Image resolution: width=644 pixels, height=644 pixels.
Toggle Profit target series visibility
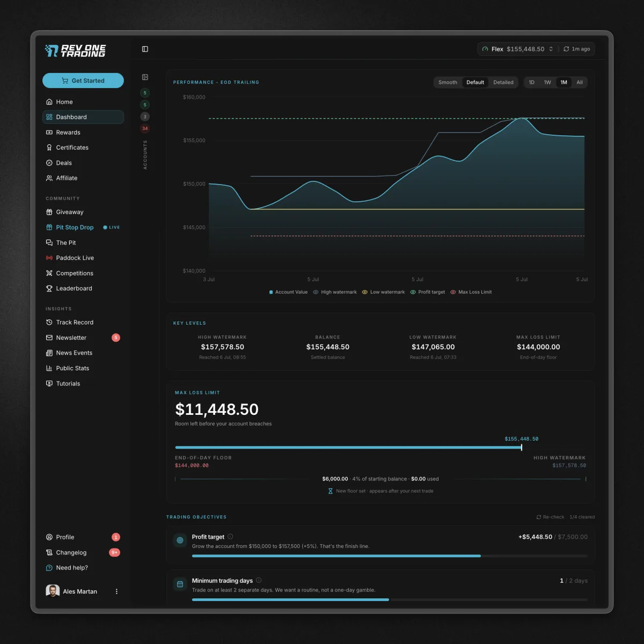click(x=428, y=292)
